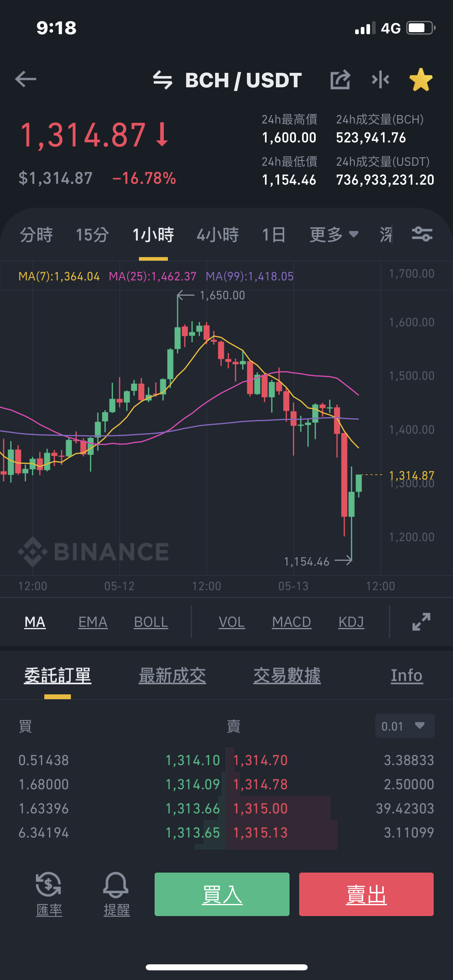Select the 1,315.00 sell order price
Image resolution: width=453 pixels, height=980 pixels.
[261, 809]
